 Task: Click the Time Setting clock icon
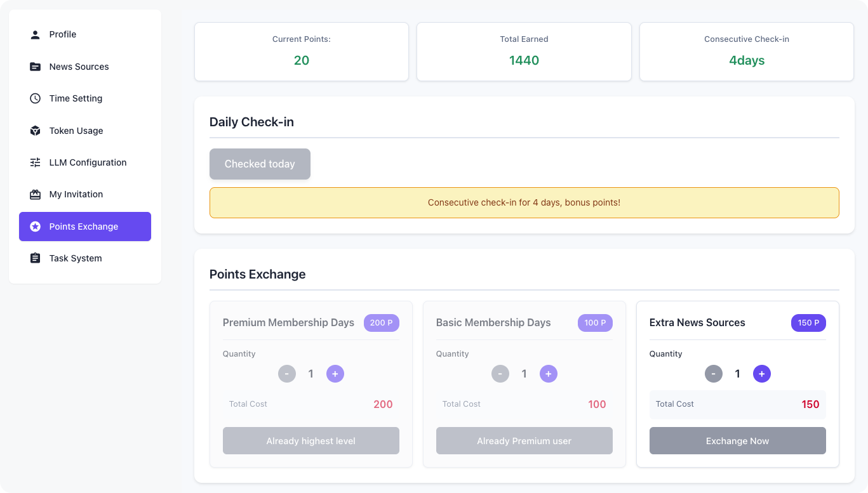coord(36,98)
